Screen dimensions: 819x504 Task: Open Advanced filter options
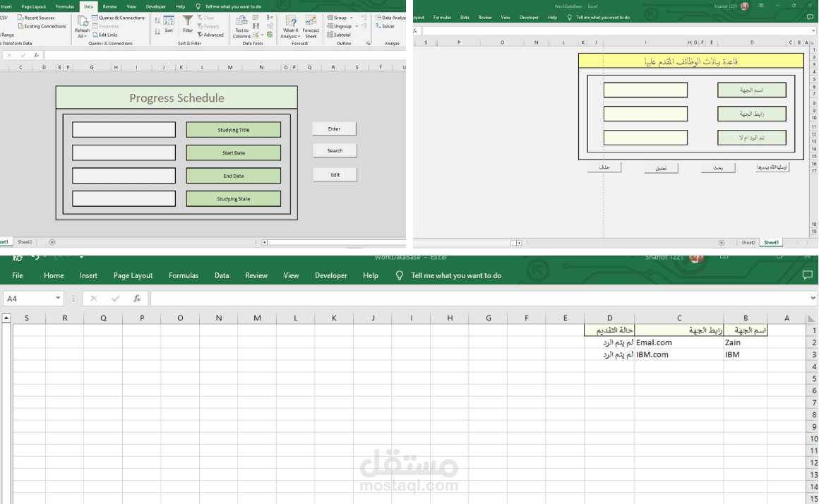212,35
